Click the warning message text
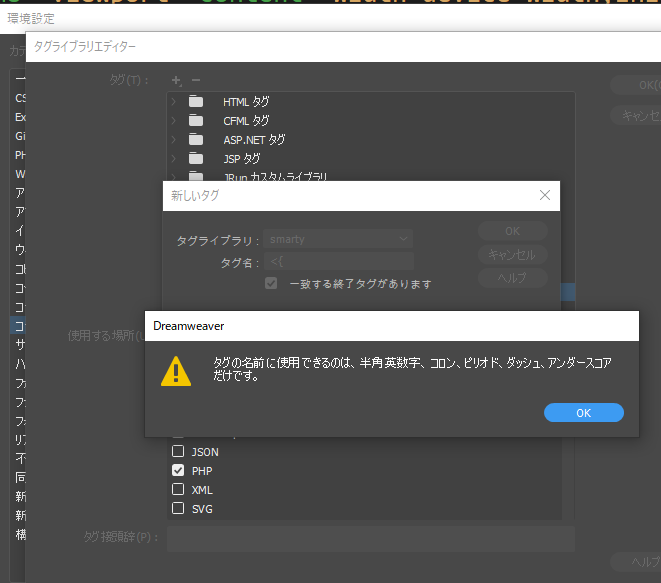The height and width of the screenshot is (583, 661). pyautogui.click(x=412, y=369)
